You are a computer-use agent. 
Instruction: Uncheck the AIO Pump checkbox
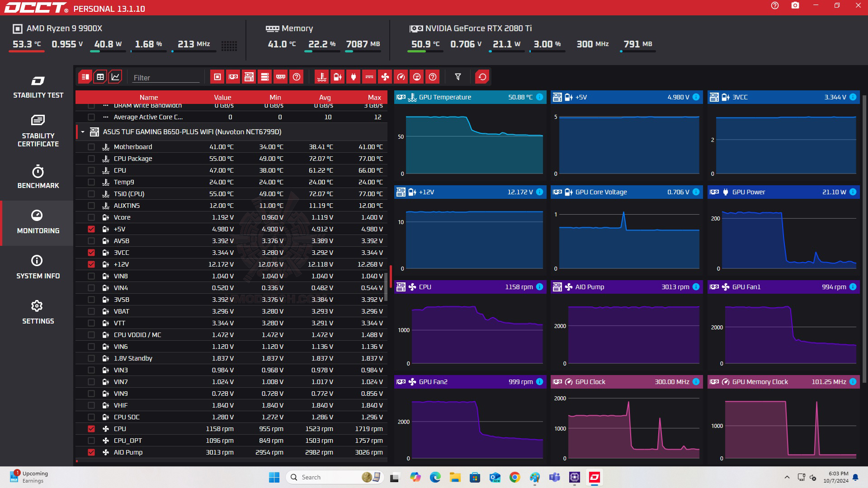tap(91, 452)
